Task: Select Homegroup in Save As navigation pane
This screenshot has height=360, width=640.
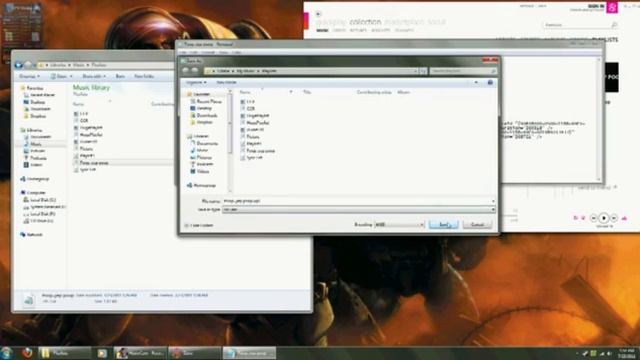Action: pos(201,185)
